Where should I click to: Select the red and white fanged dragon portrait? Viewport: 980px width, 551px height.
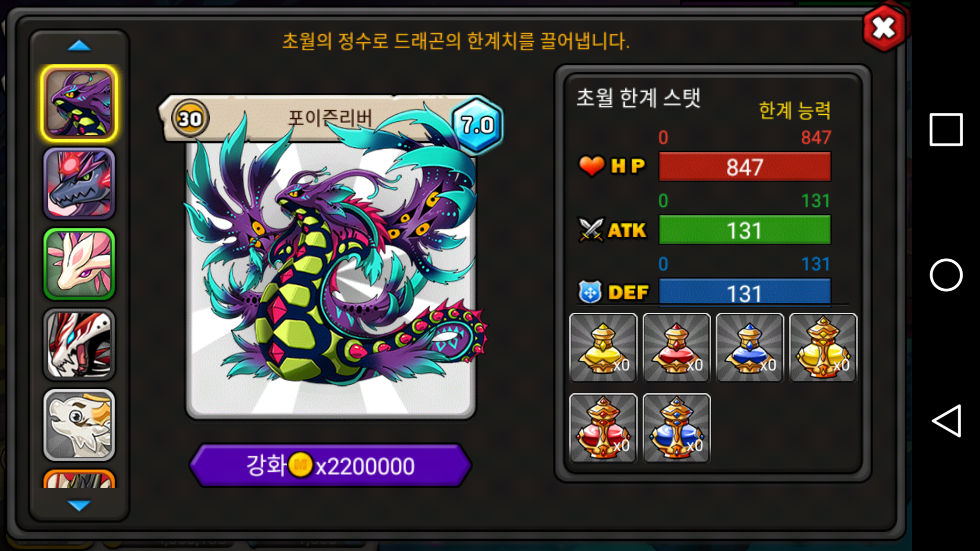pyautogui.click(x=79, y=344)
